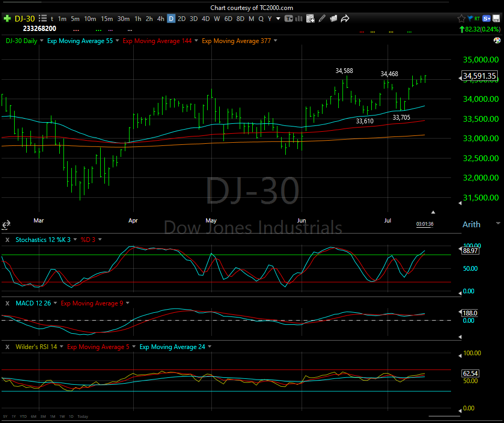Select the tick timeframe t
Screen dimensions: 504x423
click(52, 19)
